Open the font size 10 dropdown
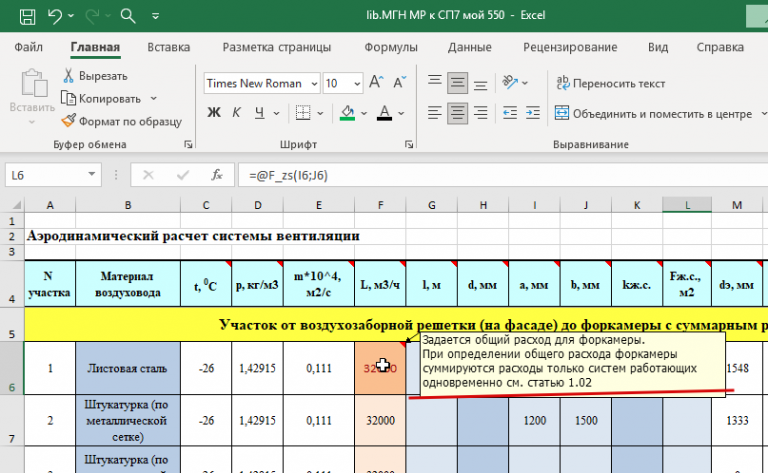The height and width of the screenshot is (473, 768). (x=357, y=84)
